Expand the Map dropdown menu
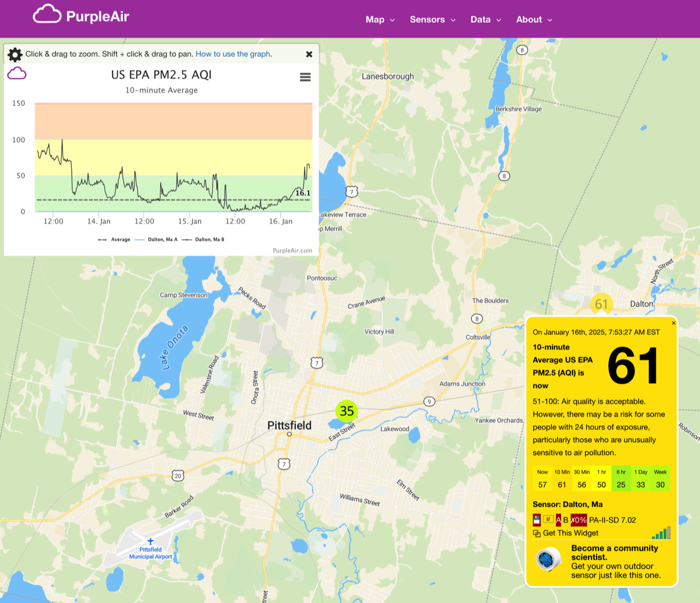The image size is (700, 603). coord(380,20)
